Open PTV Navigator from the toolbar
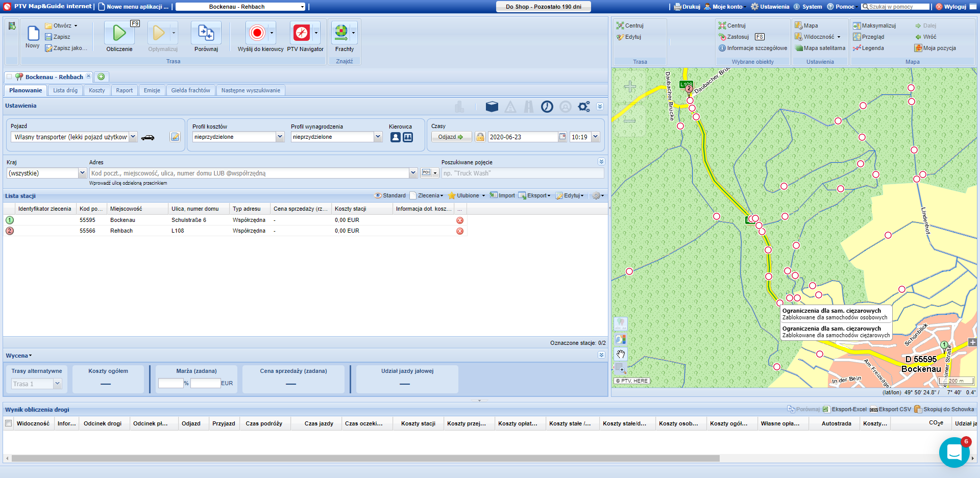The width and height of the screenshot is (980, 478). (302, 34)
